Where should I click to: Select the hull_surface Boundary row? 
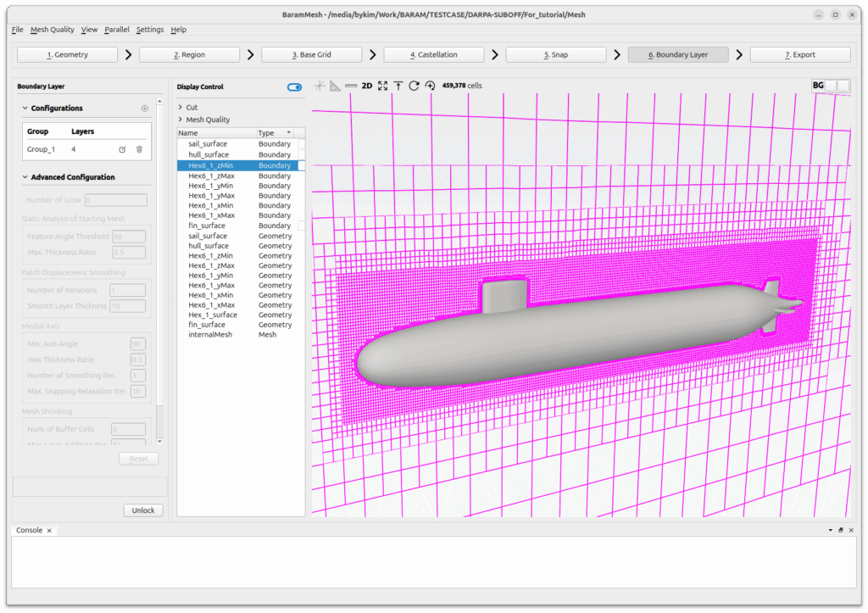tap(241, 155)
